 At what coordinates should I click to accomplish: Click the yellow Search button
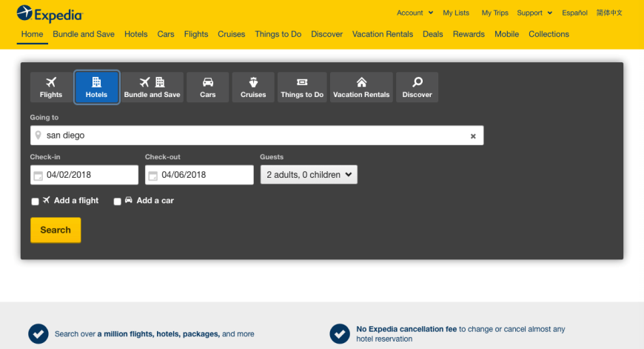(56, 230)
